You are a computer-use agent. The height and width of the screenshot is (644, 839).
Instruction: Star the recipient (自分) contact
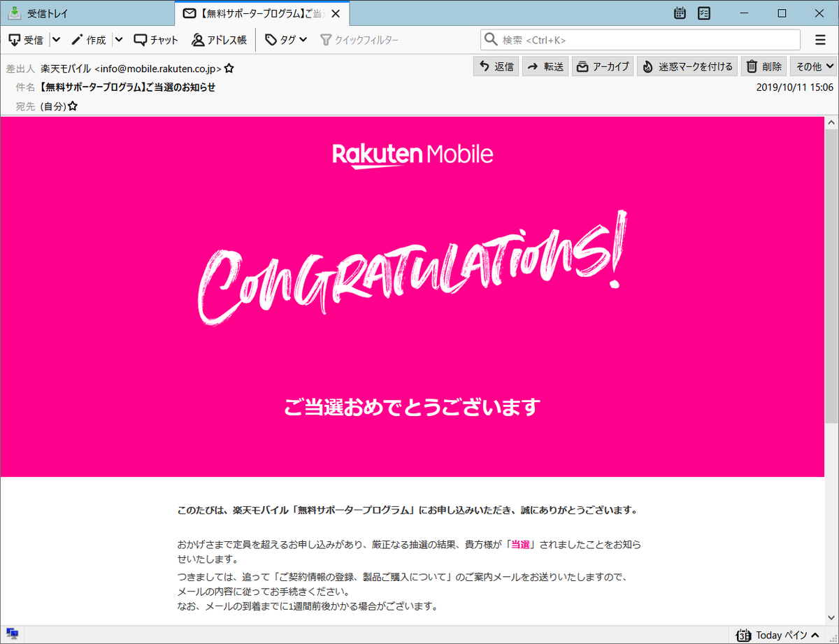tap(72, 106)
